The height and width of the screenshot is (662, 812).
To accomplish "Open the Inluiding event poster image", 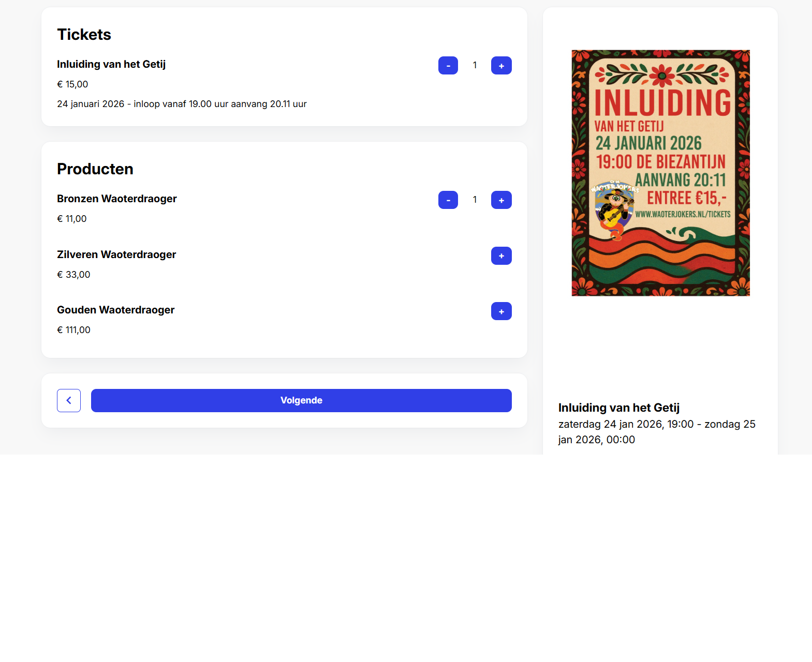I will coord(660,173).
